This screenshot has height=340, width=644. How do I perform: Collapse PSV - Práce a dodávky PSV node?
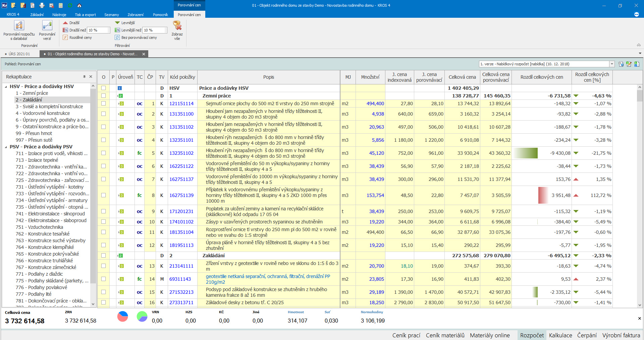[x=6, y=147]
